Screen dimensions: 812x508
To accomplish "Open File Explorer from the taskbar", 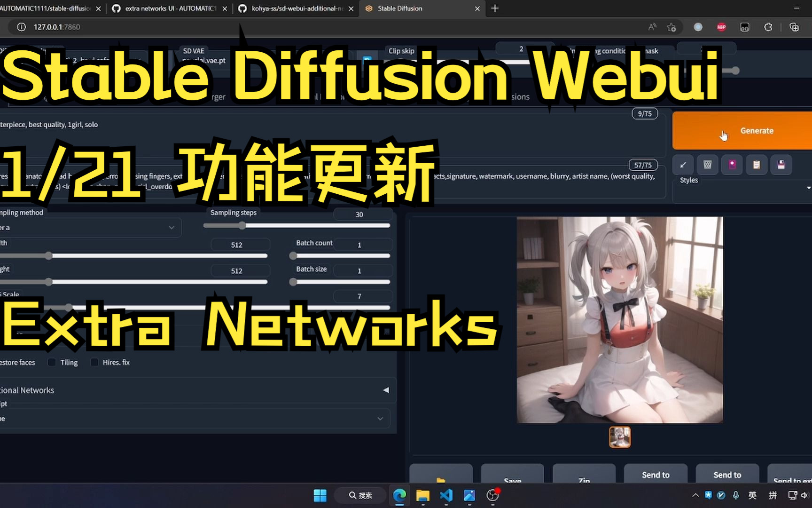I will [x=423, y=495].
